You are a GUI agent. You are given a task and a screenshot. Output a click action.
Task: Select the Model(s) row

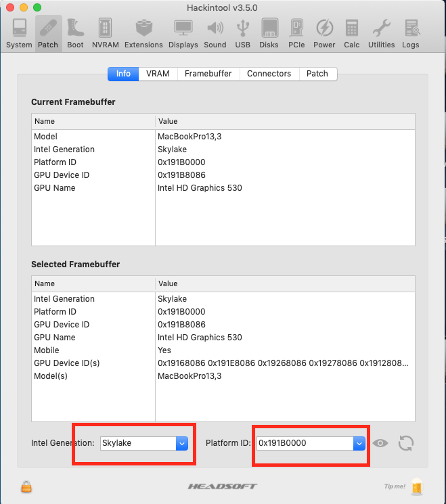coord(223,376)
